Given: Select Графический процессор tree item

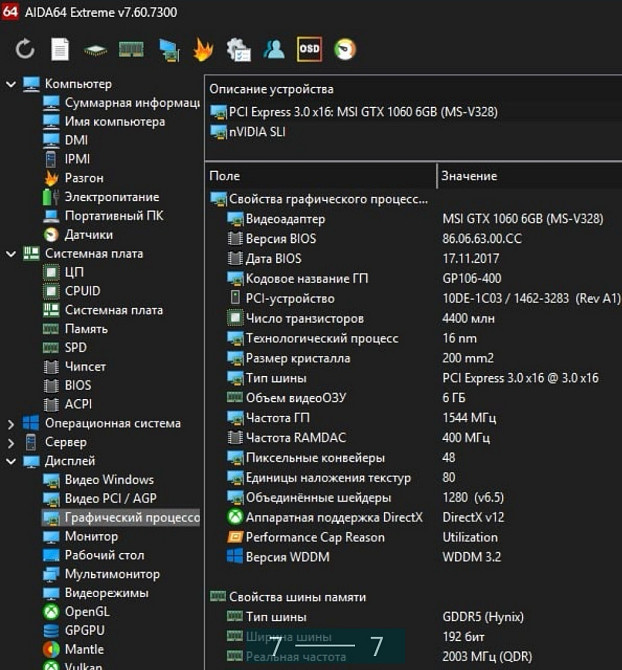Looking at the screenshot, I should click(121, 518).
